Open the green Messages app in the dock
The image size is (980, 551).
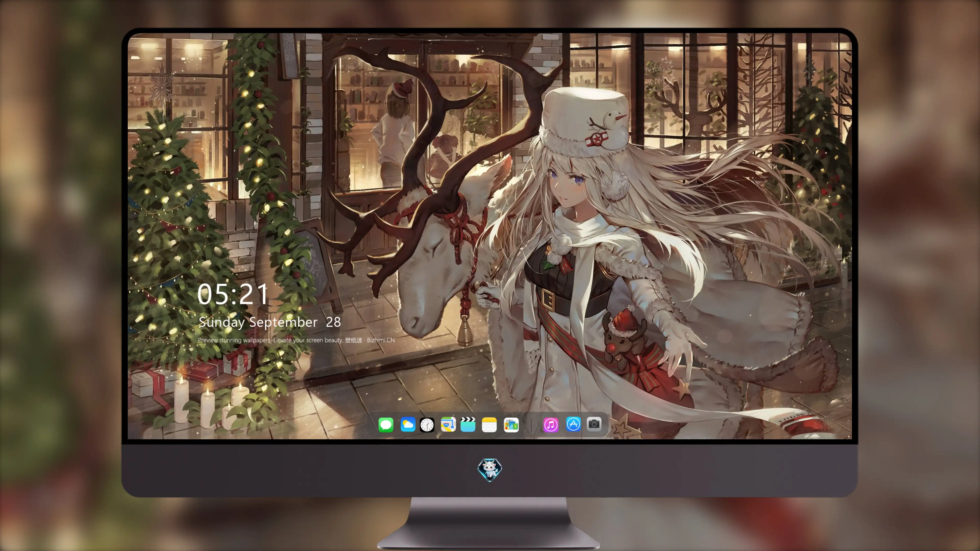pos(386,424)
